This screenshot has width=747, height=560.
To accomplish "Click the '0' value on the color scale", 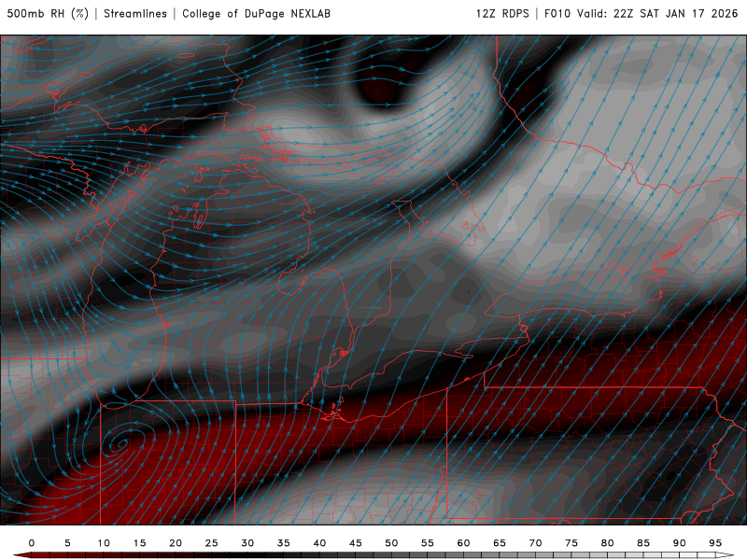I will click(x=32, y=543).
